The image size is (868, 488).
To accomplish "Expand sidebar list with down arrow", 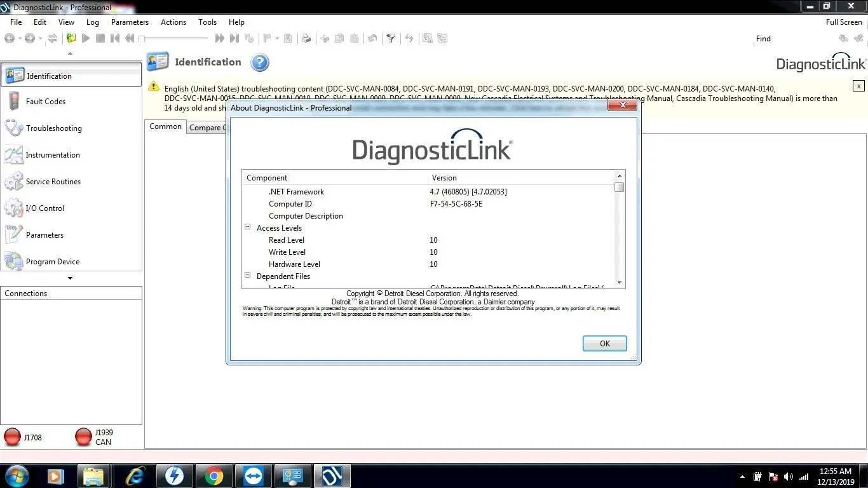I will click(70, 278).
